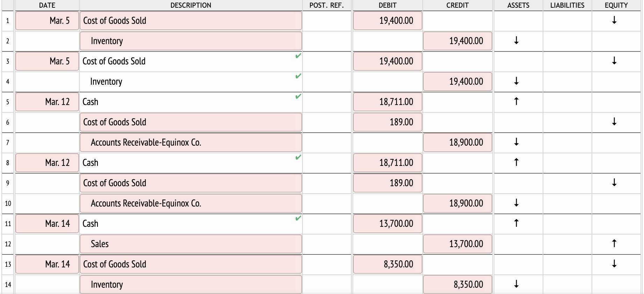Viewport: 644px width, 294px height.
Task: Click the Mar. 5 date field on row 1
Action: [x=47, y=21]
